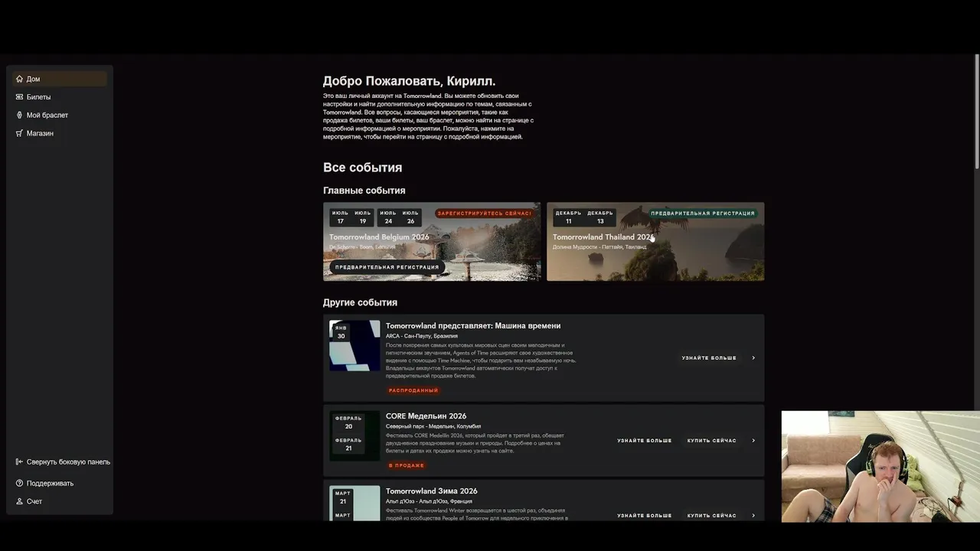Click the Другие события heading

pyautogui.click(x=360, y=302)
